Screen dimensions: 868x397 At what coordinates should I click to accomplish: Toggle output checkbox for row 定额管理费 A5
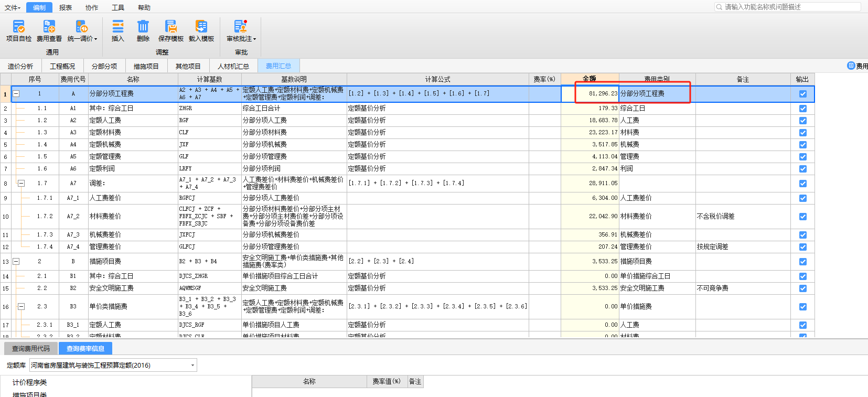802,157
